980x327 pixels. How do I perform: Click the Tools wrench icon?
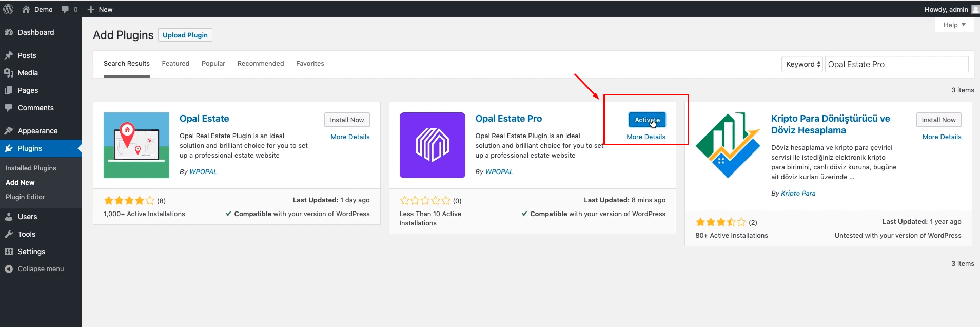9,234
